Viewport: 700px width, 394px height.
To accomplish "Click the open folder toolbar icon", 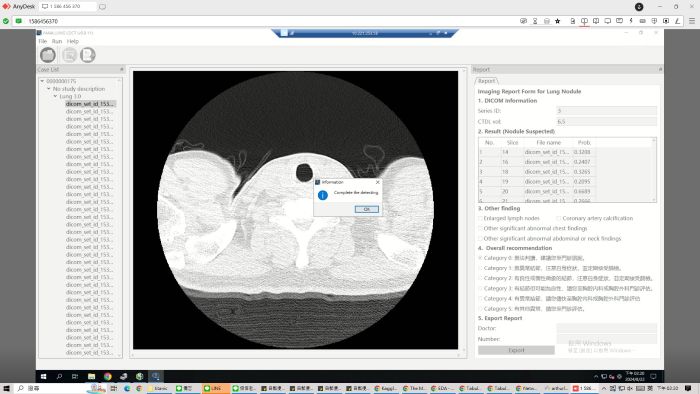I will [48, 55].
